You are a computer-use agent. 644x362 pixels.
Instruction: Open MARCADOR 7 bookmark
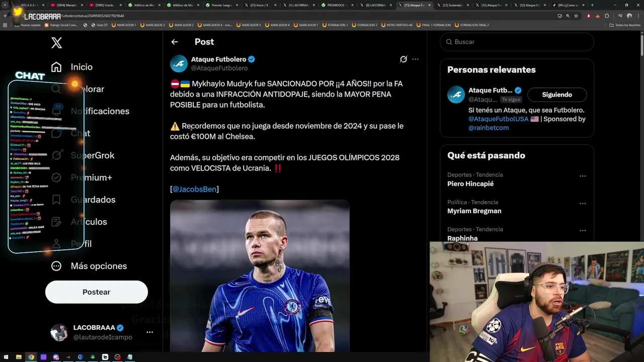306,25
